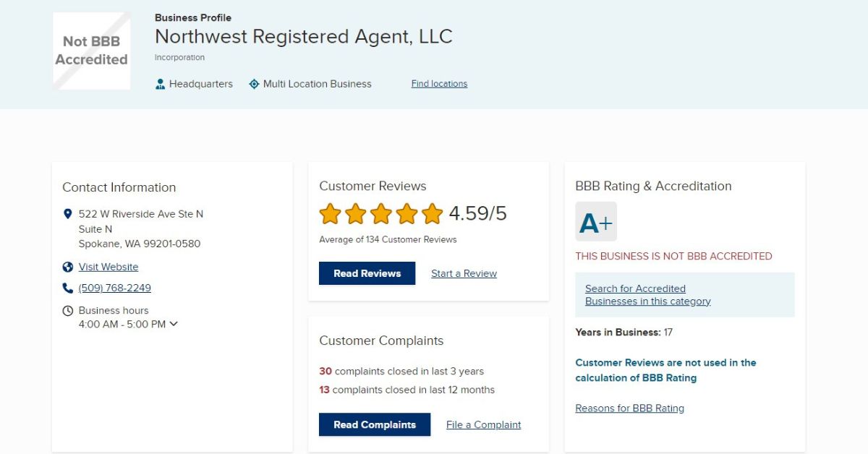Click the Not BBB Accredited badge
The width and height of the screenshot is (868, 454).
[x=90, y=50]
